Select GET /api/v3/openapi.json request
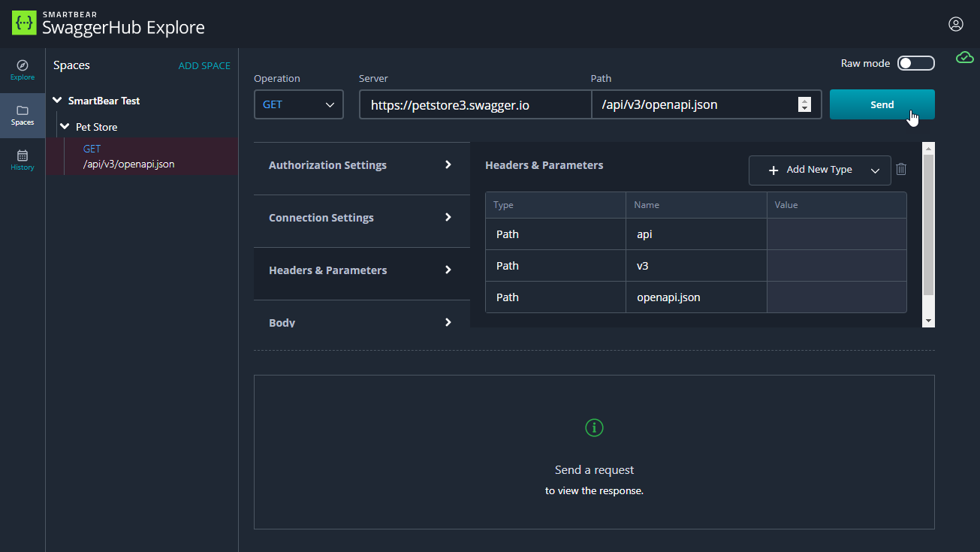The width and height of the screenshot is (980, 552). point(142,156)
